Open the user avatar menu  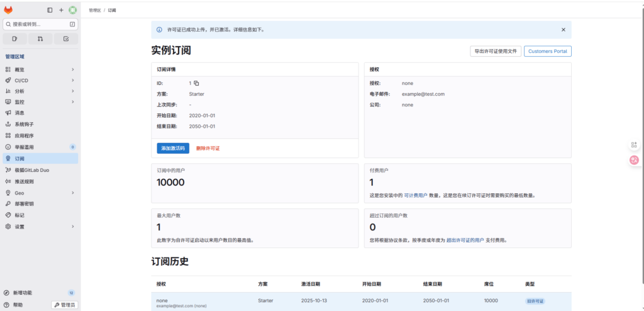(x=72, y=10)
